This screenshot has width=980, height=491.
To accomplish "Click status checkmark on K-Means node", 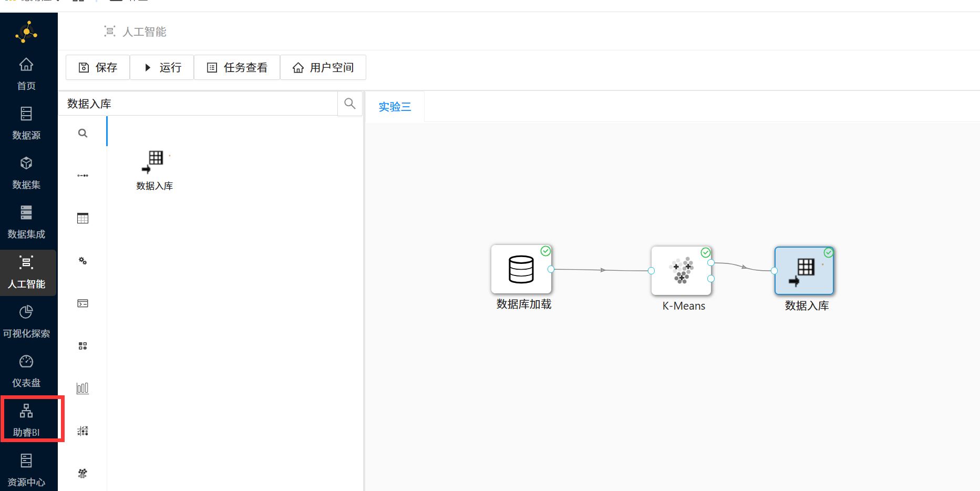I will coord(706,252).
